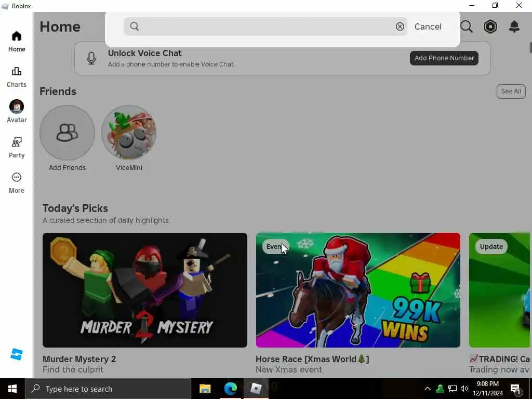Click the green user tray icon

[440, 389]
